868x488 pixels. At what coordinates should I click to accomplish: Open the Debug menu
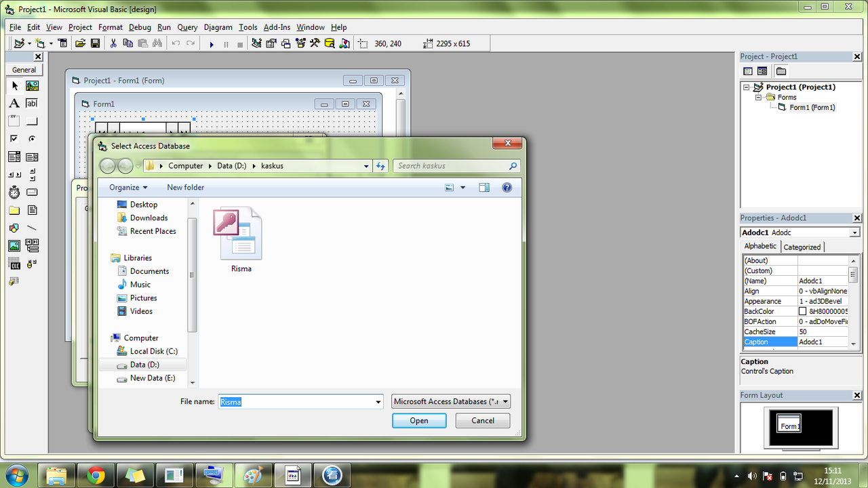pos(140,27)
